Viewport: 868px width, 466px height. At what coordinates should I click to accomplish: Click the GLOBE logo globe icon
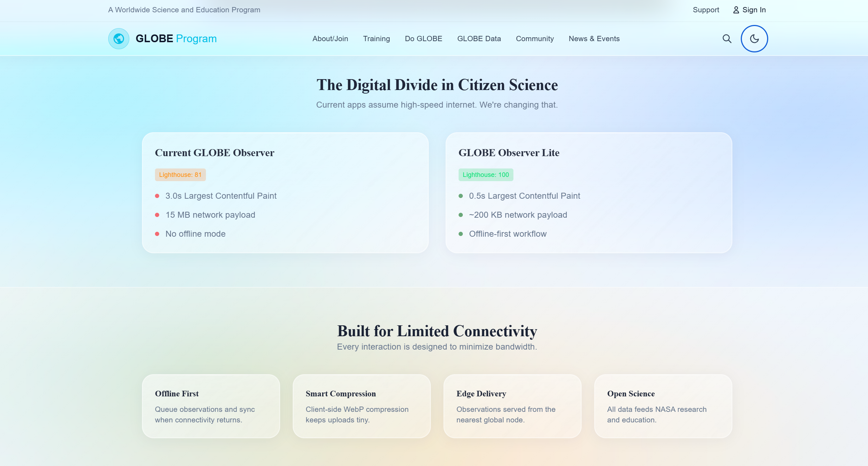119,39
